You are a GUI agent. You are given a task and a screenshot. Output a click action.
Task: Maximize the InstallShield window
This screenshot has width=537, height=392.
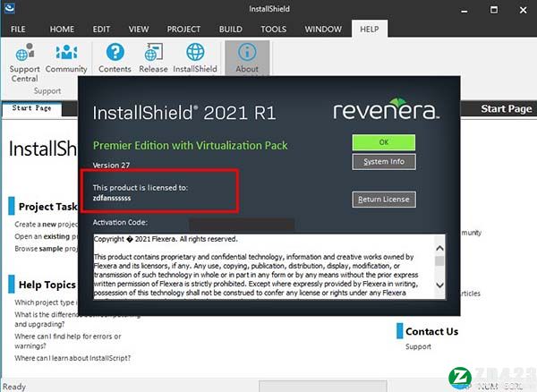(494, 10)
